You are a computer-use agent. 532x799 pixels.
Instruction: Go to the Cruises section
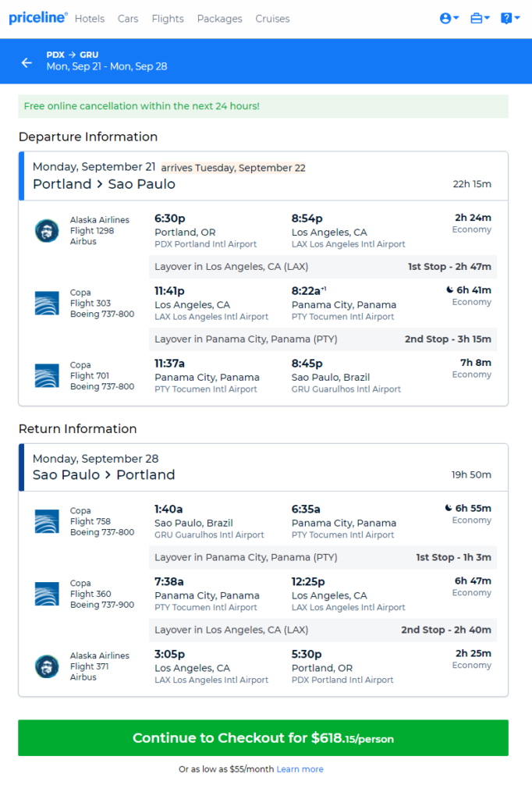tap(272, 19)
